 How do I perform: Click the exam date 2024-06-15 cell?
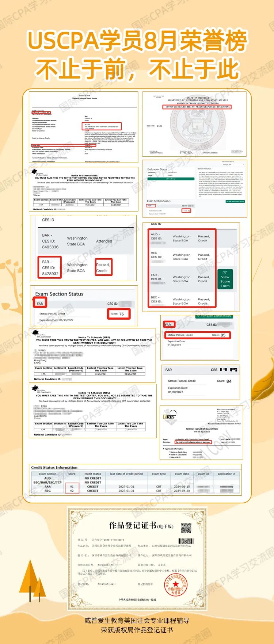click(x=182, y=487)
